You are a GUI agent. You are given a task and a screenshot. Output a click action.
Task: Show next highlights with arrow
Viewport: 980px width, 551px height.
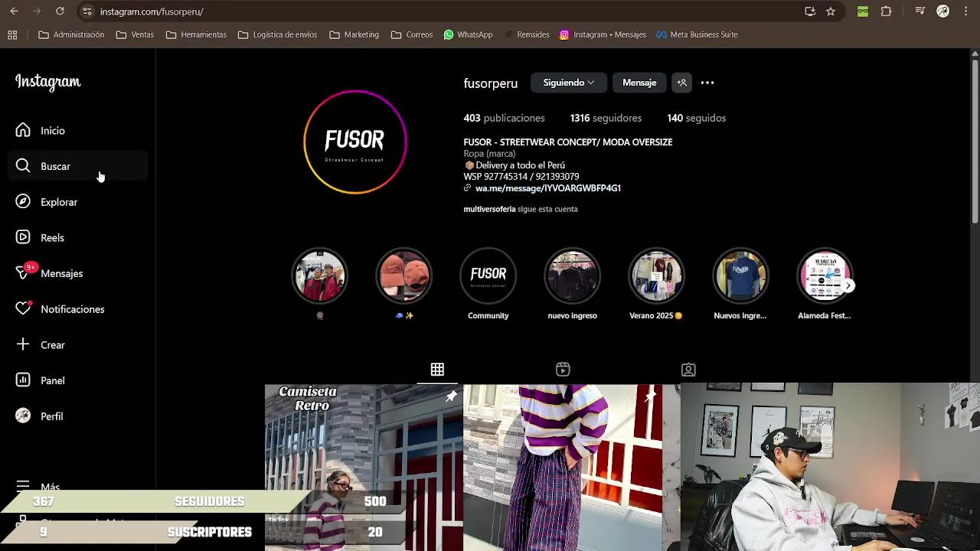click(x=848, y=285)
